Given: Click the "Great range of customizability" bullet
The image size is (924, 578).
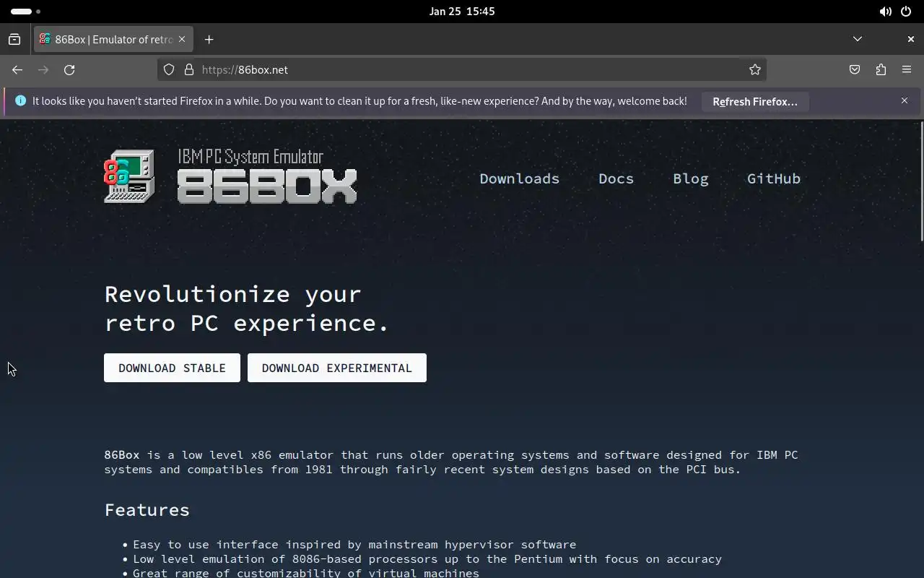Looking at the screenshot, I should coord(306,572).
